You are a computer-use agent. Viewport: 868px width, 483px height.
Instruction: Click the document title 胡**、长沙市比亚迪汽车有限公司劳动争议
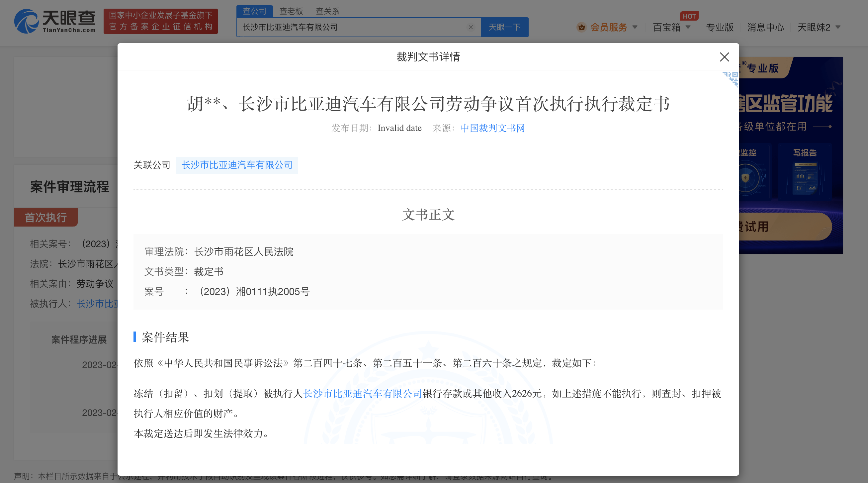click(x=428, y=104)
